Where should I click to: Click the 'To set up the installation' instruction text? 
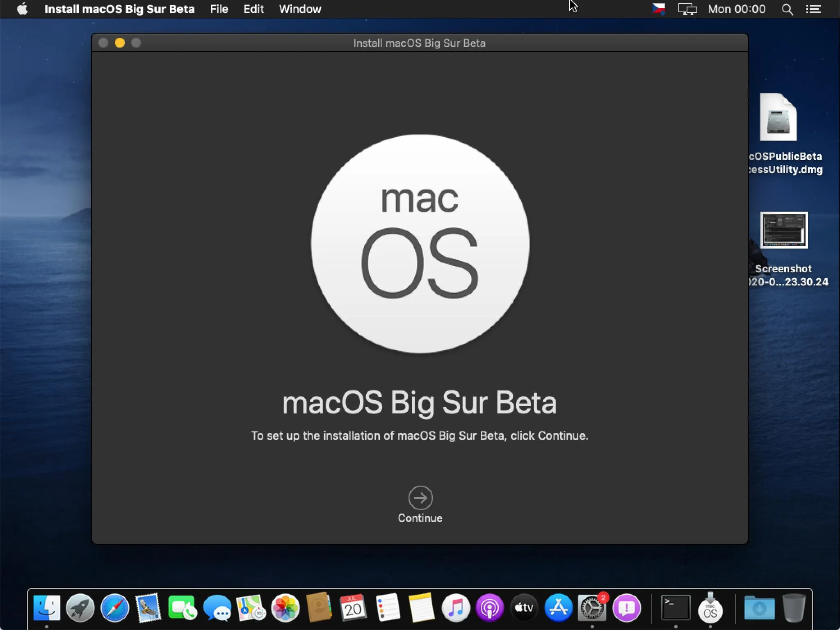point(420,436)
